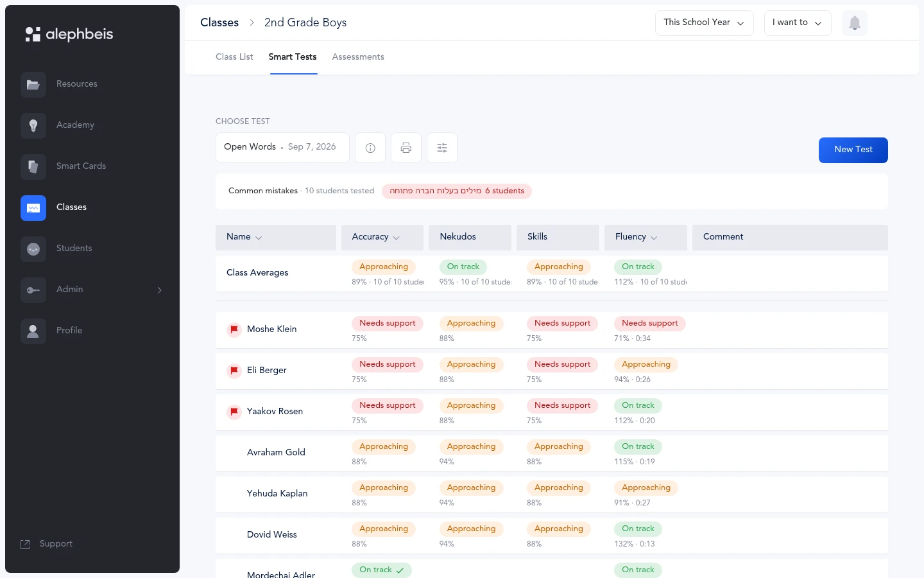This screenshot has height=578, width=924.
Task: Click the Skills column header
Action: [558, 237]
